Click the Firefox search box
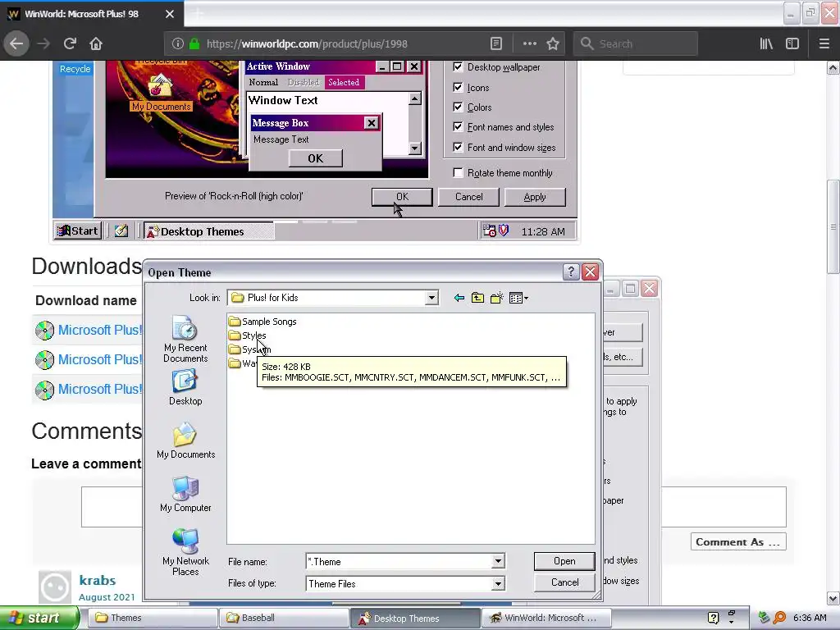This screenshot has width=840, height=630. 636,43
